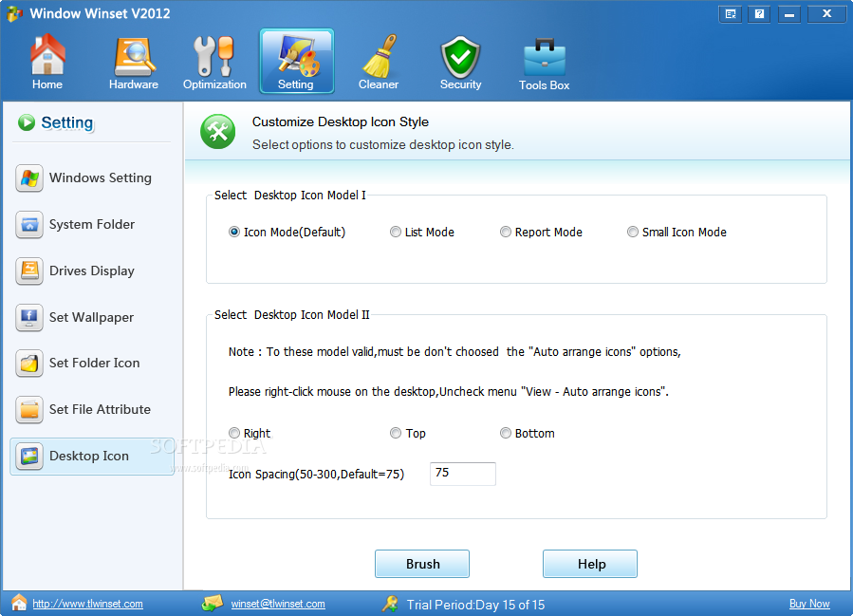Image resolution: width=853 pixels, height=616 pixels.
Task: Select the Top alignment radio button
Action: click(x=396, y=433)
